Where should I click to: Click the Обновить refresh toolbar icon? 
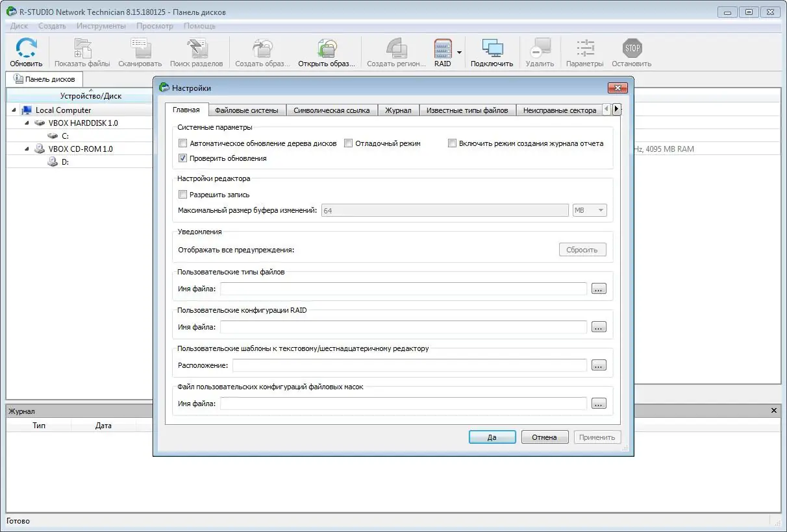tap(26, 48)
